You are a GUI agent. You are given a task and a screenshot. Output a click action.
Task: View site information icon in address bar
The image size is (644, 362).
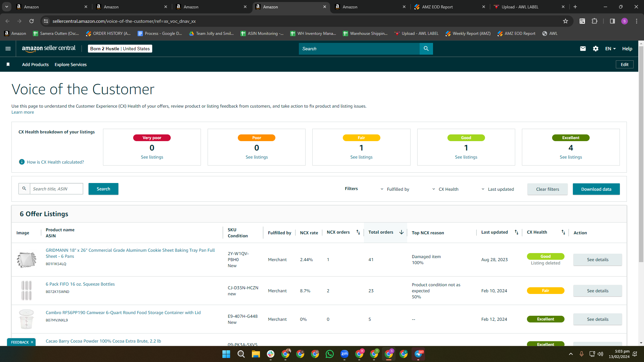(46, 21)
